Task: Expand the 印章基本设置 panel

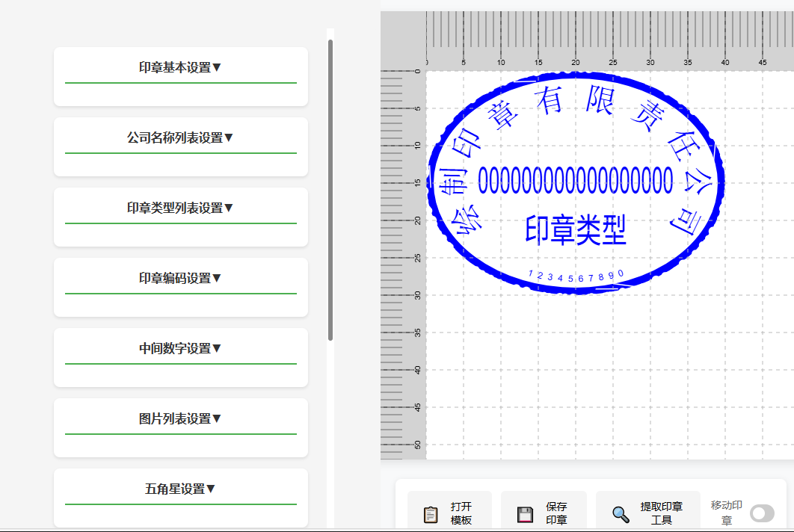Action: (x=180, y=66)
